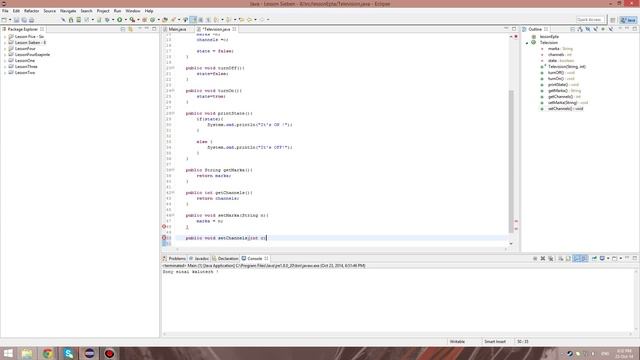The width and height of the screenshot is (640, 360).
Task: Open Chrome from the taskbar
Action: [48, 353]
